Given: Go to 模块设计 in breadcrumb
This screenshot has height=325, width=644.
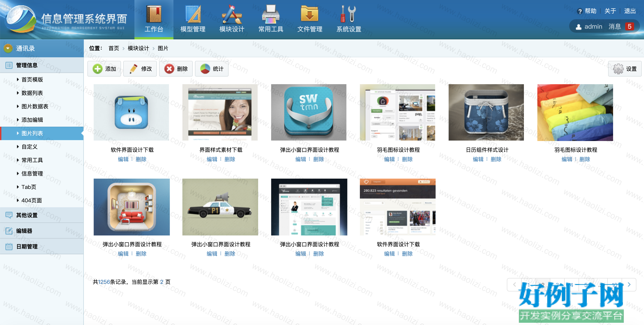Looking at the screenshot, I should 138,48.
